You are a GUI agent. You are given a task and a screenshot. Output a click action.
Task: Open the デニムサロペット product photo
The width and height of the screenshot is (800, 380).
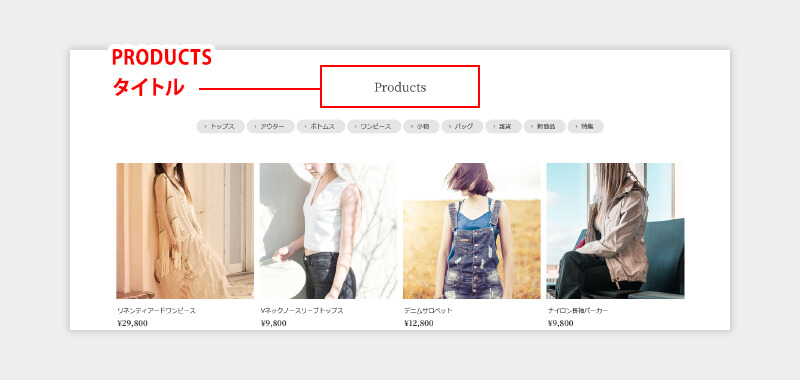[x=471, y=231]
